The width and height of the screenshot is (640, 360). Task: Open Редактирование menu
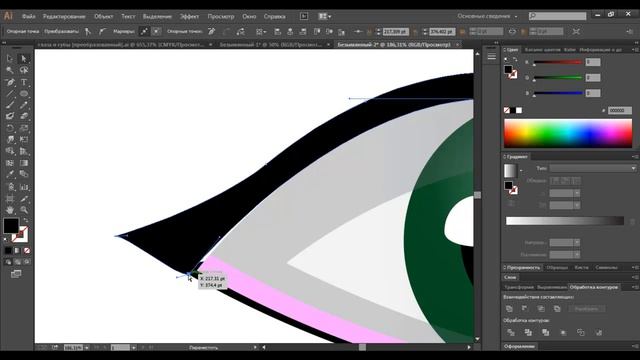(64, 16)
